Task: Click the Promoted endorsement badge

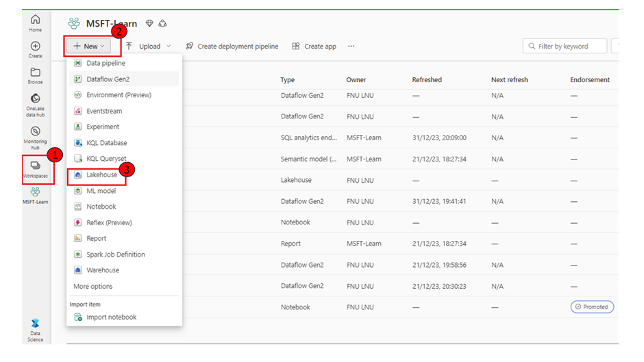Action: pos(592,307)
